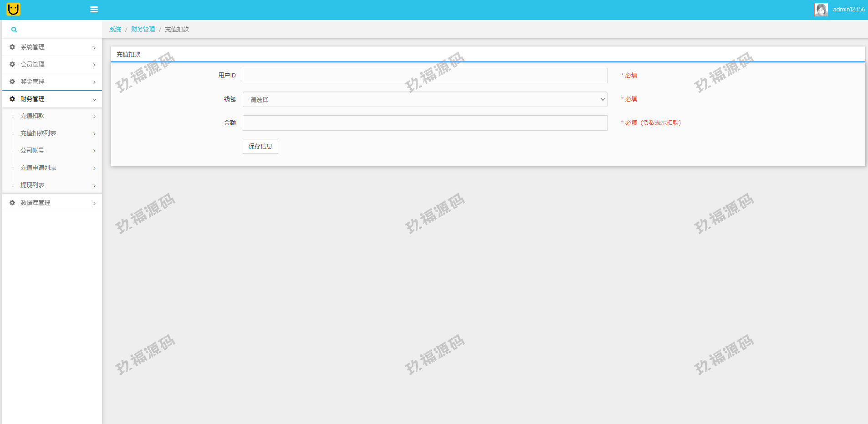The height and width of the screenshot is (424, 868).
Task: Open 公司帐号 submenu entry
Action: click(32, 151)
